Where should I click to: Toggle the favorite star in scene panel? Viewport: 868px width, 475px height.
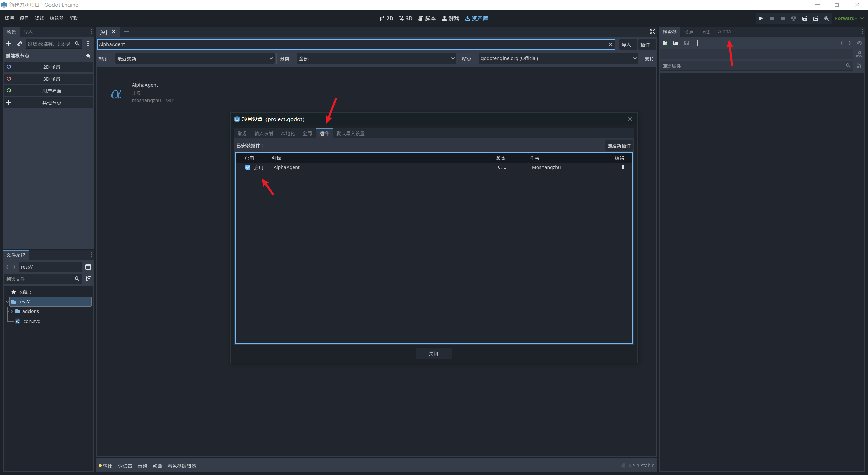coord(88,56)
